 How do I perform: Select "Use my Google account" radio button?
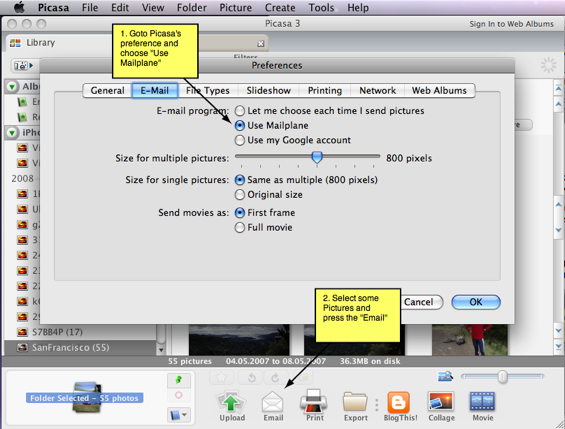click(240, 140)
